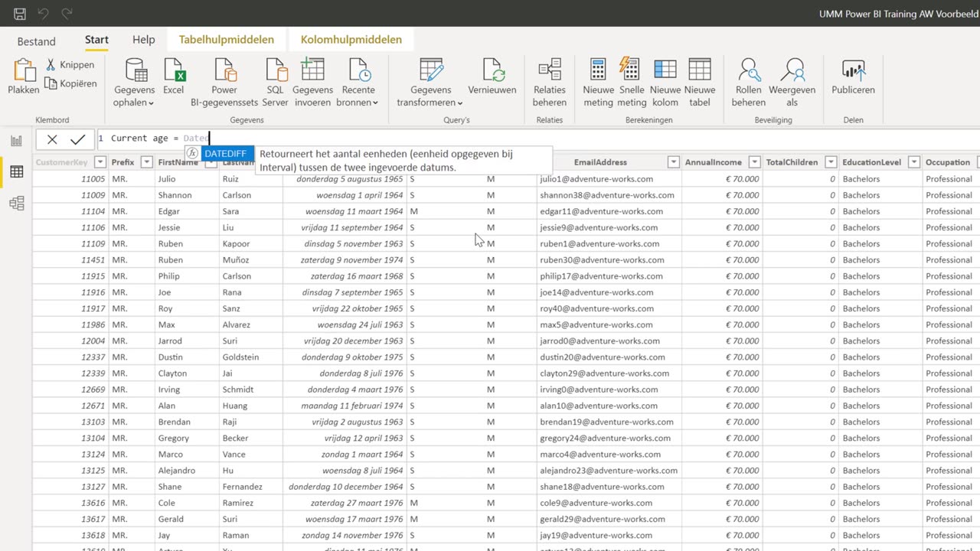The image size is (980, 551).
Task: Add a Nieuwe kolom
Action: [665, 83]
